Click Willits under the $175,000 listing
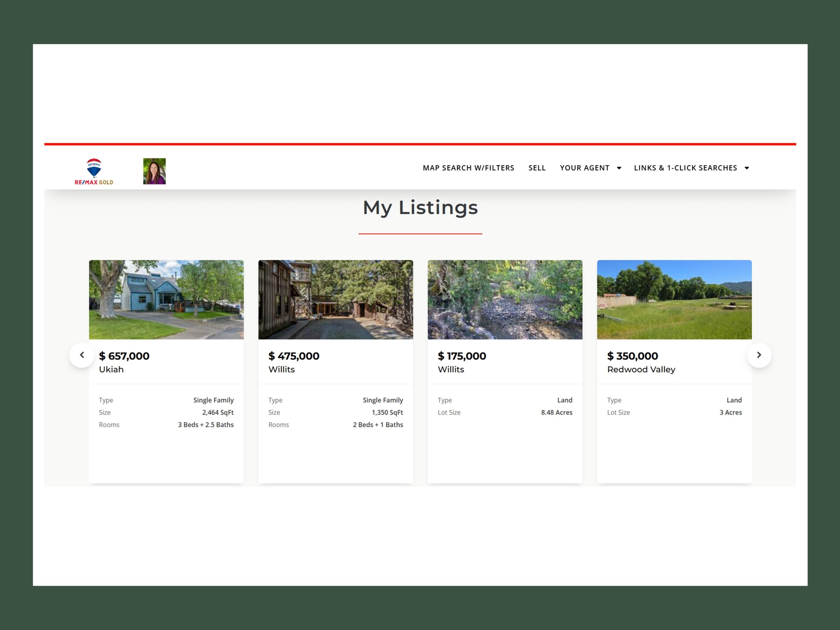The width and height of the screenshot is (840, 630). (451, 369)
